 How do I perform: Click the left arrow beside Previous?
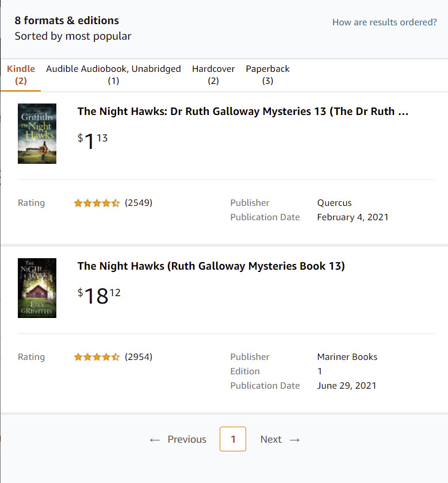click(x=154, y=440)
